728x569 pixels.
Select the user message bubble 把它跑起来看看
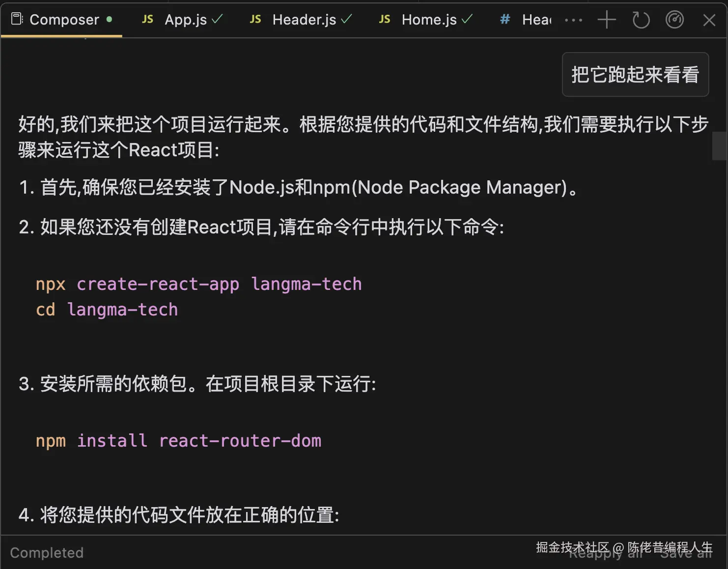tap(635, 75)
